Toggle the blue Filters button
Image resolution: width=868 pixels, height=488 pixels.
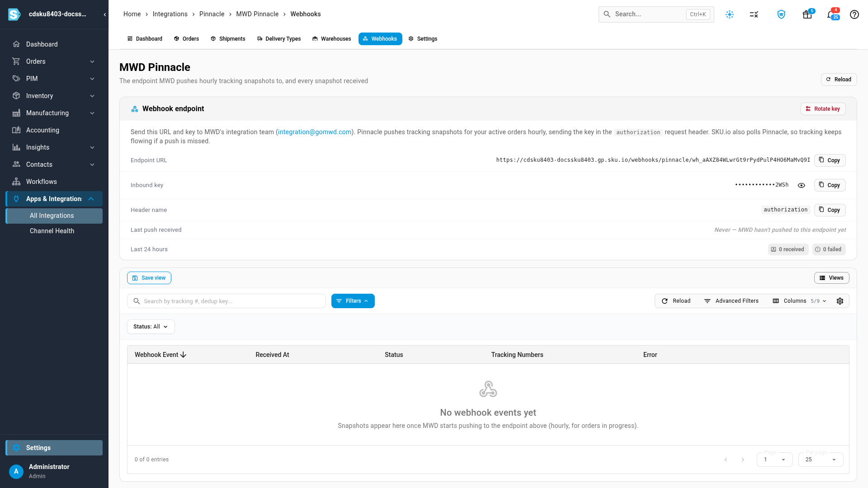tap(353, 301)
